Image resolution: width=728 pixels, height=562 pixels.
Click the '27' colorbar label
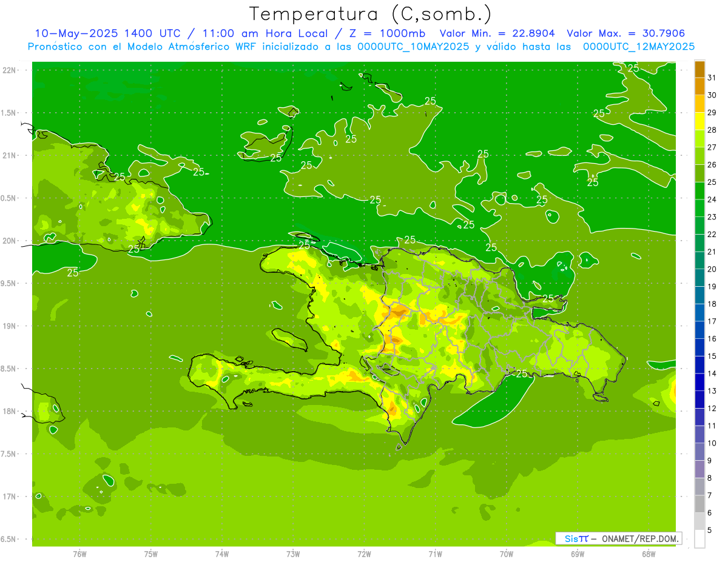pos(712,147)
